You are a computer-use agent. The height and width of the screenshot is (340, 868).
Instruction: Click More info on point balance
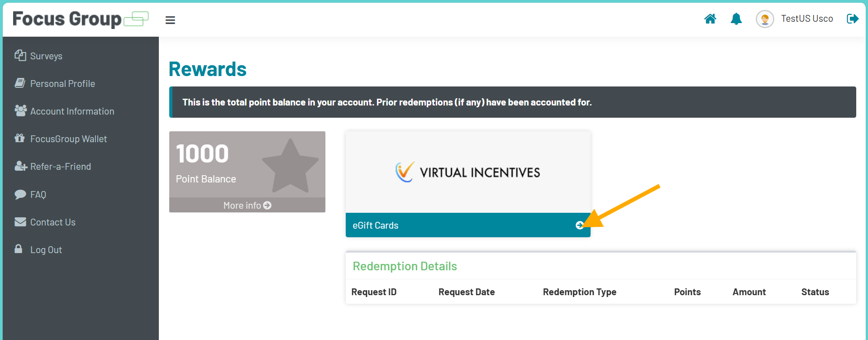click(247, 205)
